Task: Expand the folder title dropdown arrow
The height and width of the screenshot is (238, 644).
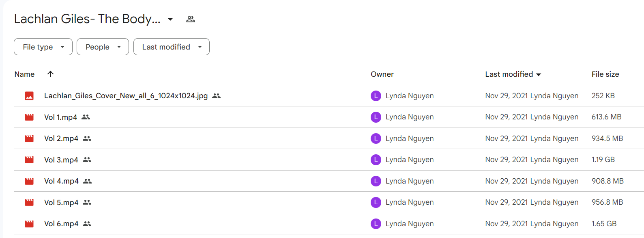Action: pyautogui.click(x=170, y=19)
